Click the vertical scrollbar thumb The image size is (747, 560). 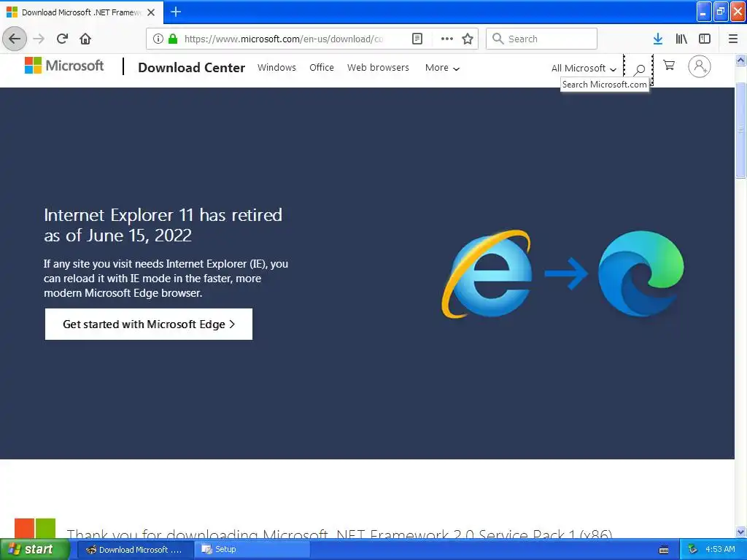(x=741, y=130)
